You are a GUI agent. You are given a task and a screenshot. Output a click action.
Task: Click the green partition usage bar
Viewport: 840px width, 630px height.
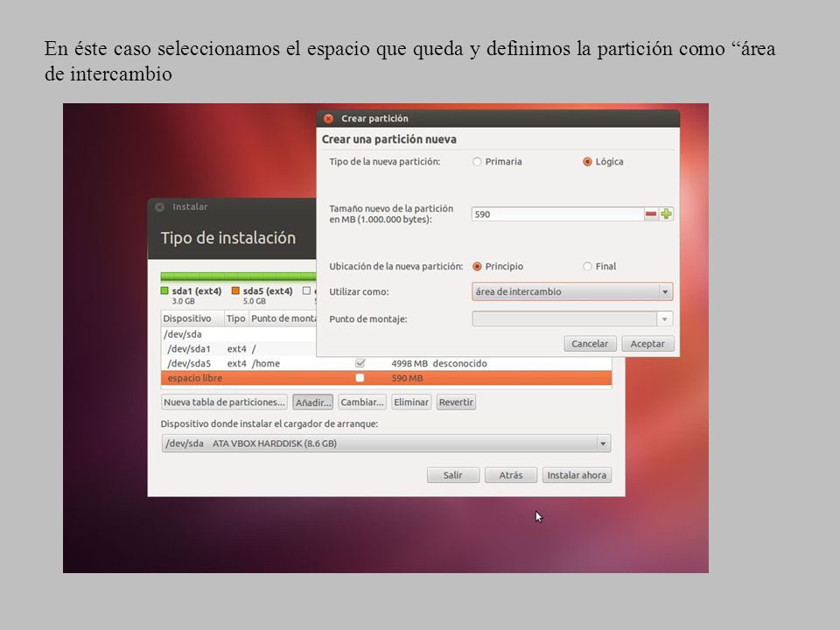(x=238, y=276)
